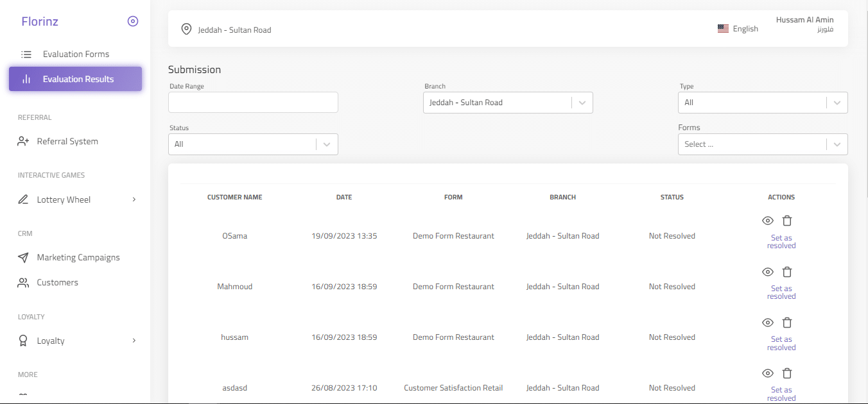Click the Date Range input field
This screenshot has height=404, width=868.
(x=253, y=103)
